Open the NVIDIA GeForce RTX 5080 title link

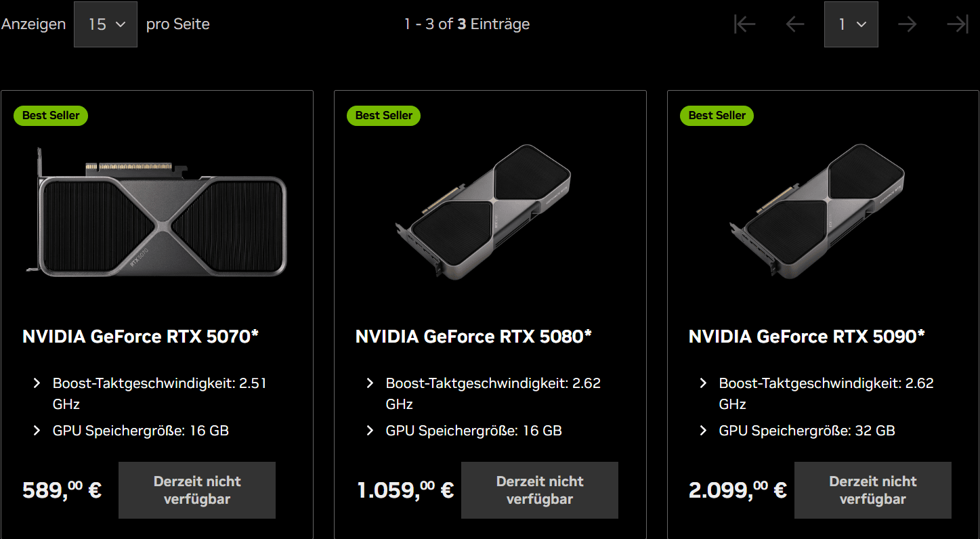pyautogui.click(x=474, y=337)
